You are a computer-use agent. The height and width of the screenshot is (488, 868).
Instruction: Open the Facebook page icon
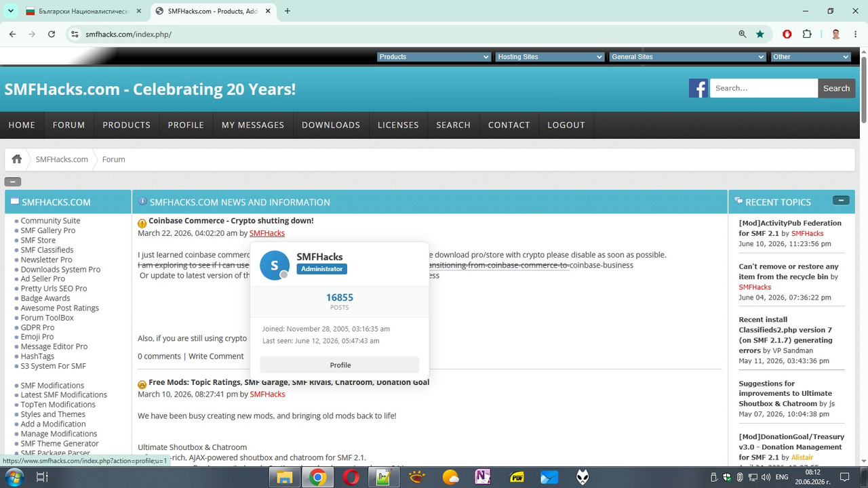point(698,88)
